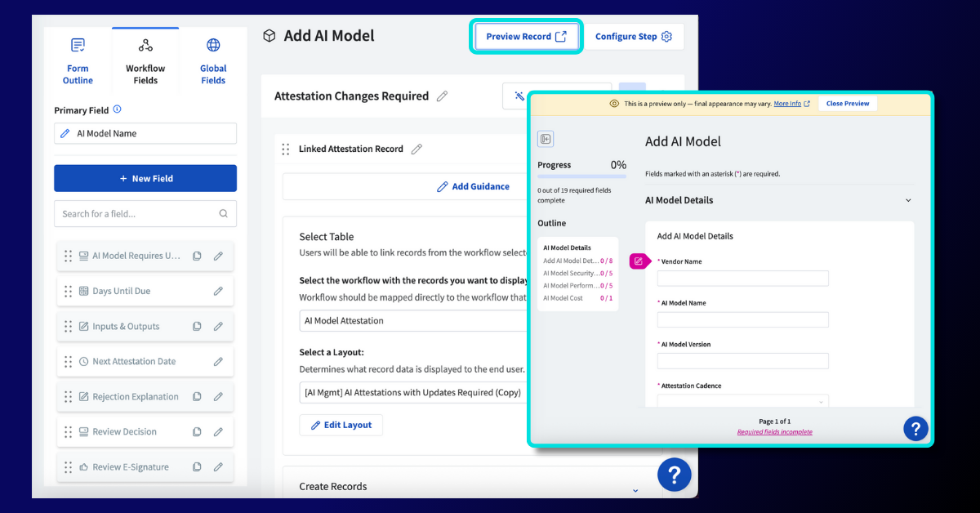Edit the Next Attestation Date field
Image resolution: width=980 pixels, height=513 pixels.
pos(218,361)
